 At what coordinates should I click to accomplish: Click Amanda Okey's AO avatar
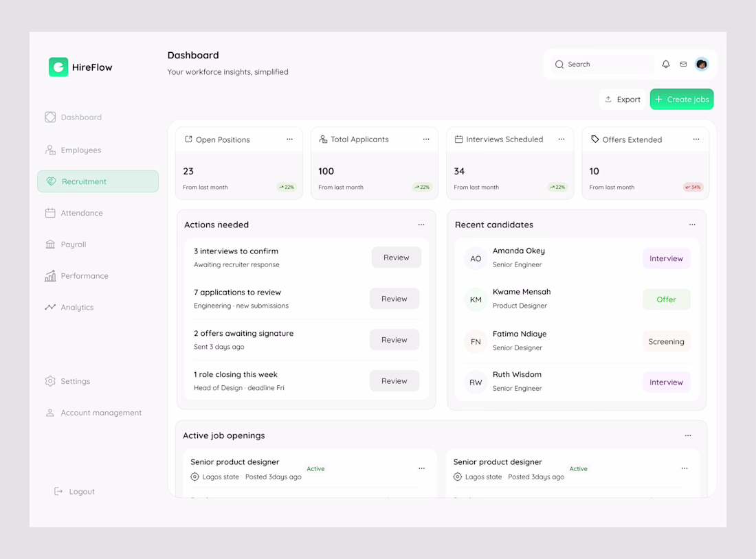(x=476, y=258)
